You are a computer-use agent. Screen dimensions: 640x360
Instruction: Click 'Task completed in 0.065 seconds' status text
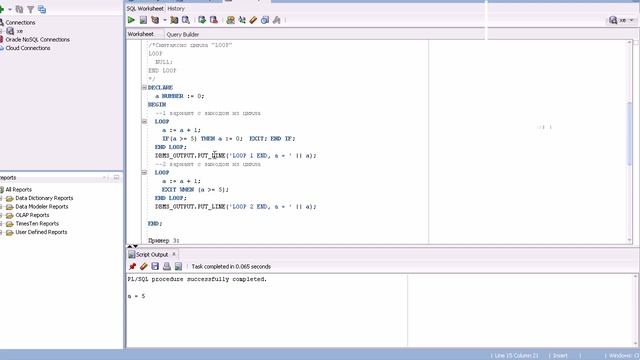coord(231,267)
